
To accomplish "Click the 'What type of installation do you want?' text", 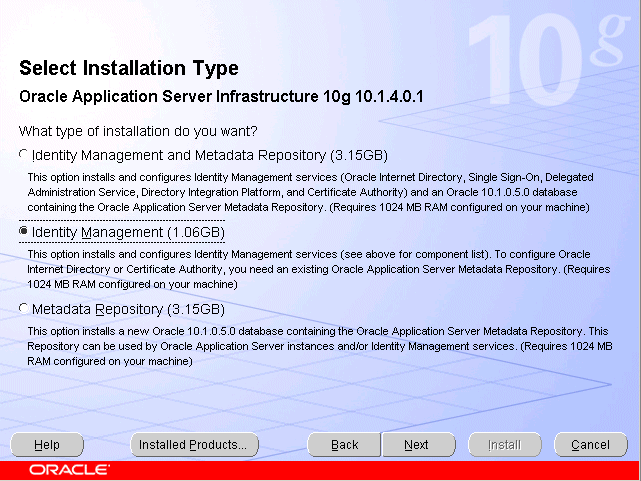I will (x=138, y=132).
